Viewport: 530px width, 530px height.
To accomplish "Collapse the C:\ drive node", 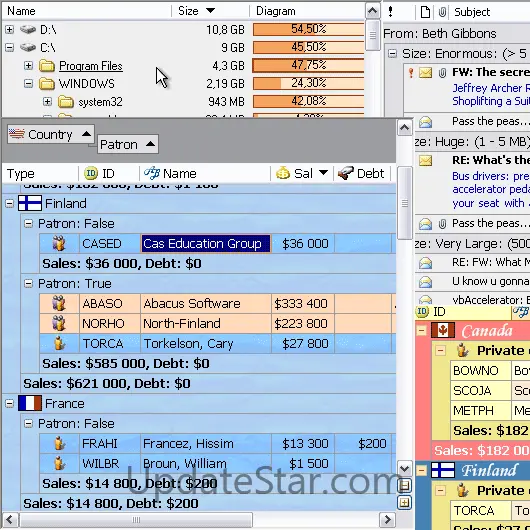I will 9,48.
